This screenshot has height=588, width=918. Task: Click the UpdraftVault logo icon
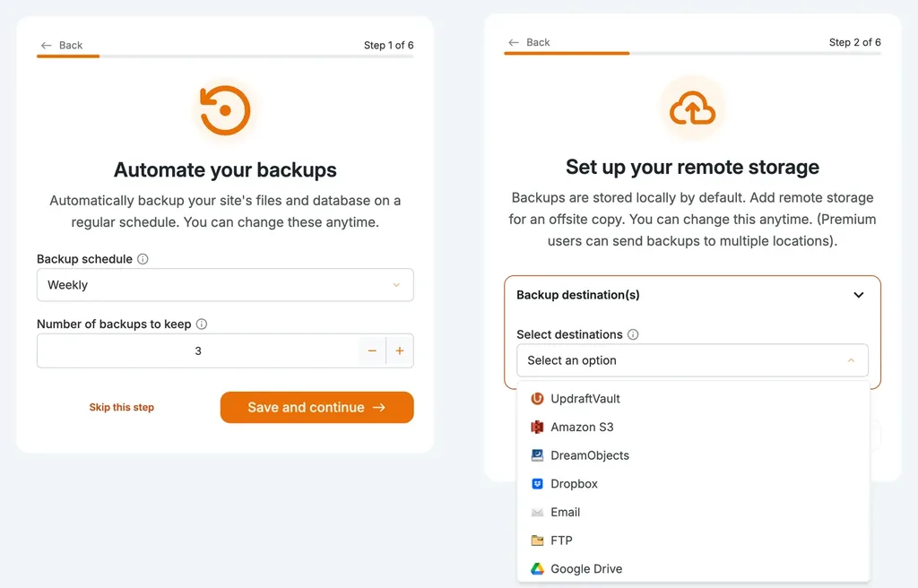click(x=537, y=399)
